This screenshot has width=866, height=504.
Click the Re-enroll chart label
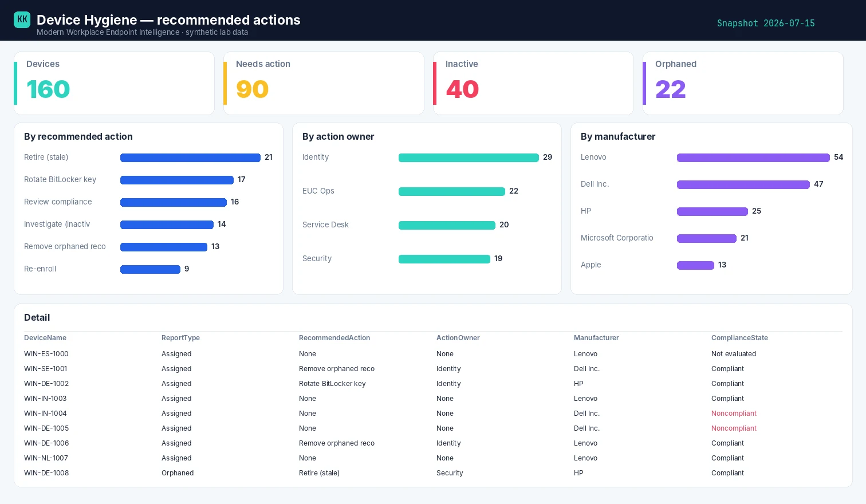pyautogui.click(x=40, y=269)
